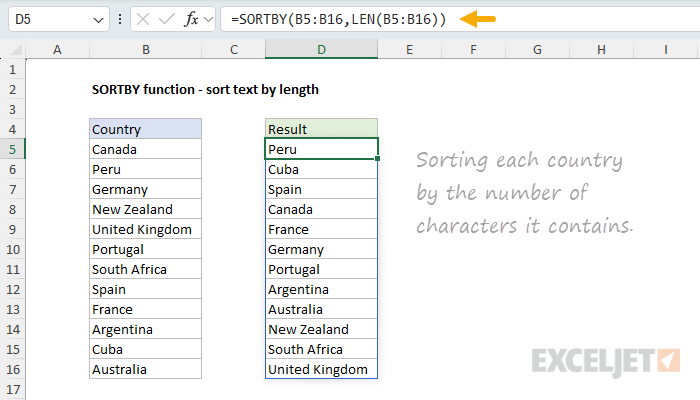Click the Select All corner triangle

(16, 49)
